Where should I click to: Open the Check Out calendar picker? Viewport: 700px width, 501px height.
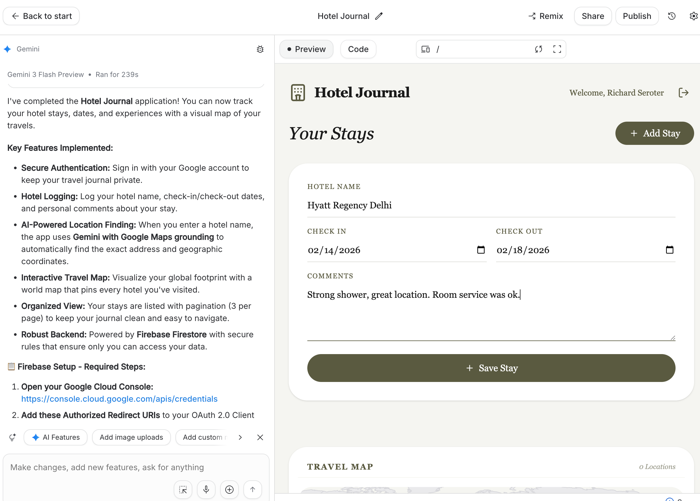coord(669,250)
